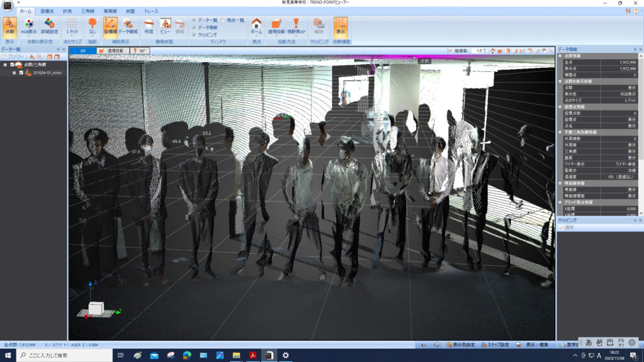Toggle the データ一覧 window checkbox
644x362 pixels.
click(x=194, y=20)
